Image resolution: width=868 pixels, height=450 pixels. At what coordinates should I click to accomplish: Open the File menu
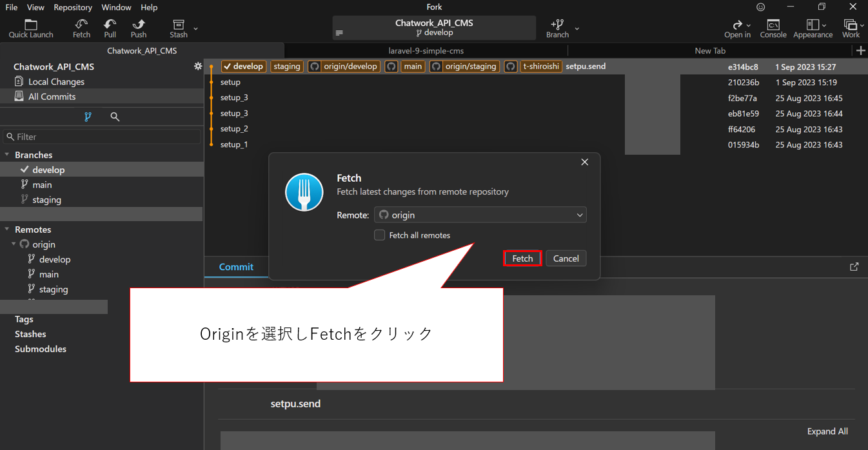pyautogui.click(x=12, y=7)
